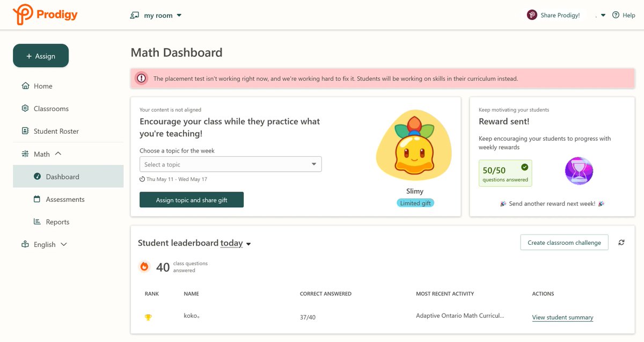Screen dimensions: 644x342
Task: Click the Slimy pet image
Action: (x=414, y=146)
